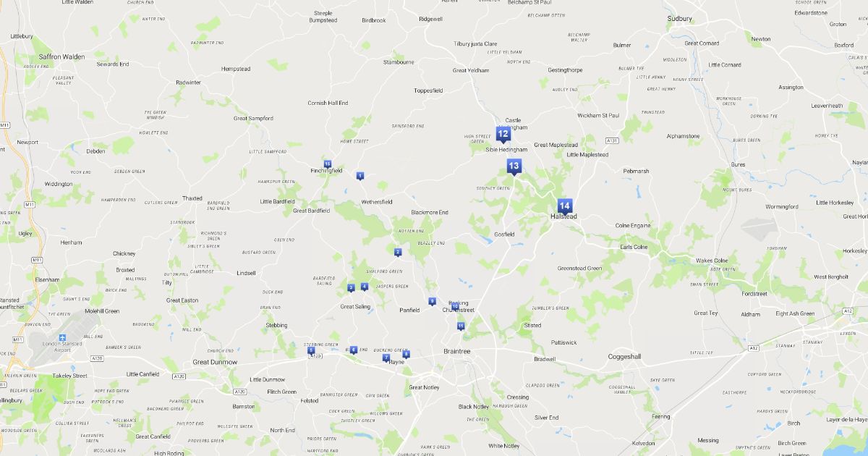
Task: Open marker 8 near Duckend Green
Action: click(x=406, y=354)
